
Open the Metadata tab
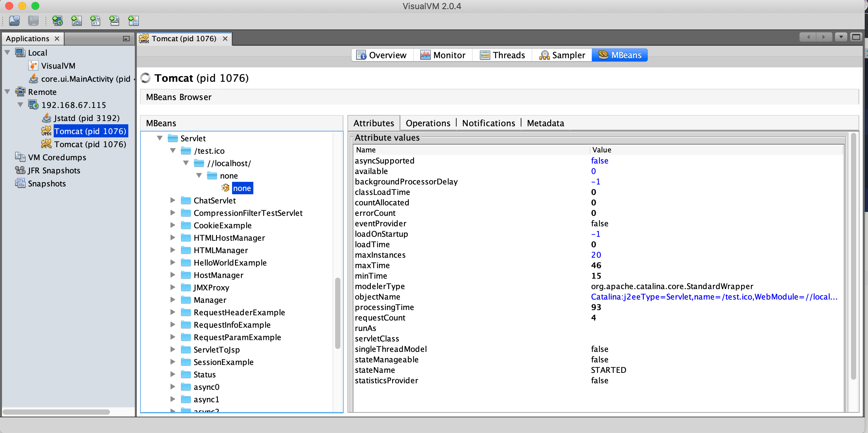tap(546, 123)
